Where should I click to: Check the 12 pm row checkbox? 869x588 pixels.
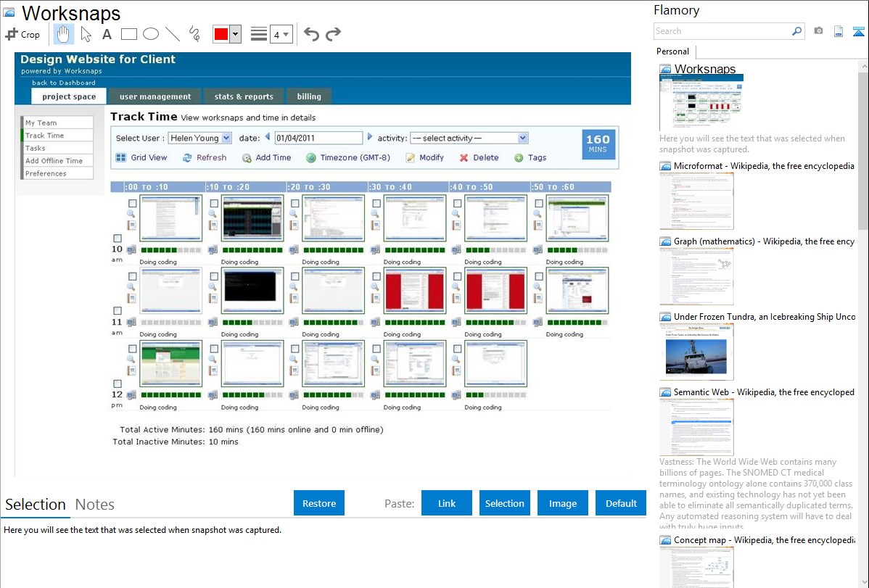(118, 384)
